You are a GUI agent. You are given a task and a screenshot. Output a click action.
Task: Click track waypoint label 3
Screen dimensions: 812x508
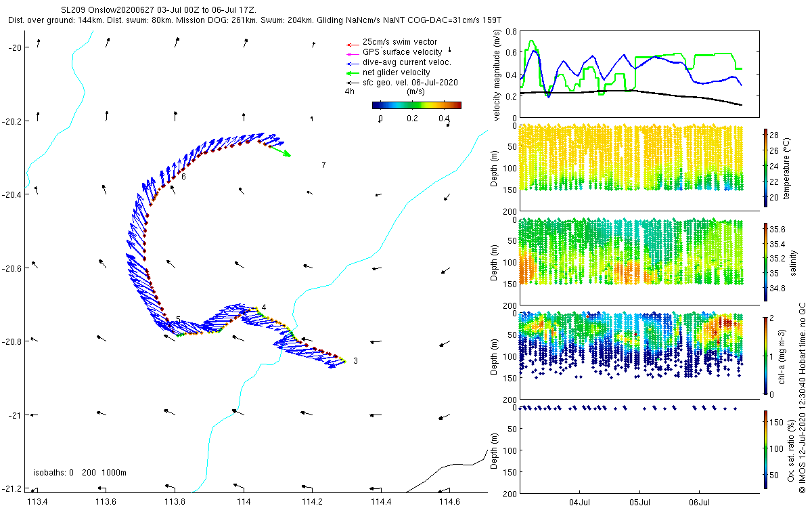(x=356, y=361)
